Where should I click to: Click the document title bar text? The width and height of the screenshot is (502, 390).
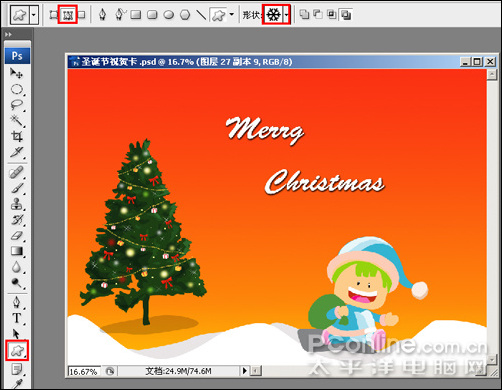click(x=187, y=62)
